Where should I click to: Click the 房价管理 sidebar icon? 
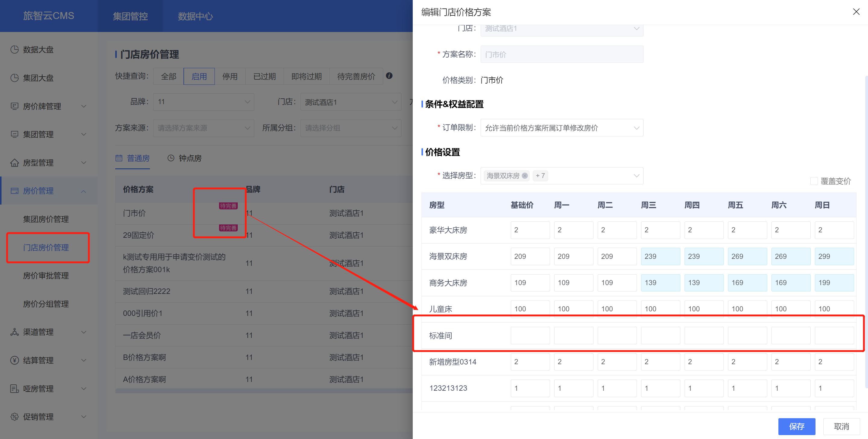14,191
